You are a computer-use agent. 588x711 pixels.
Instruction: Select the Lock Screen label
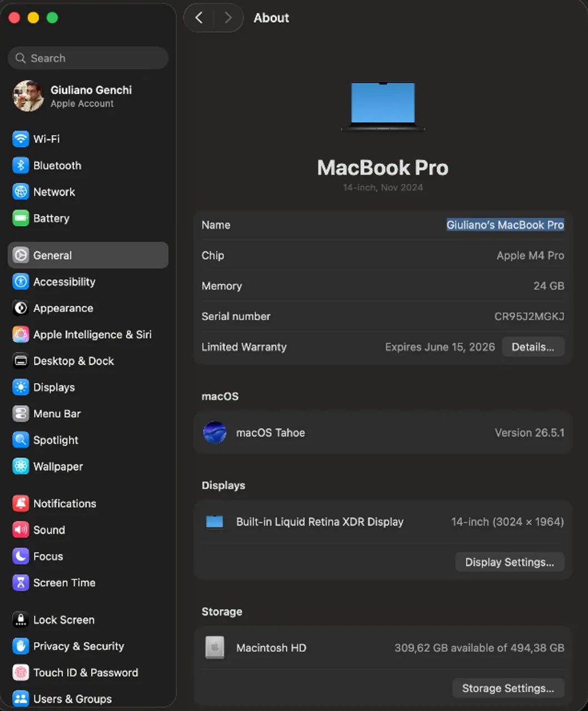pyautogui.click(x=64, y=620)
